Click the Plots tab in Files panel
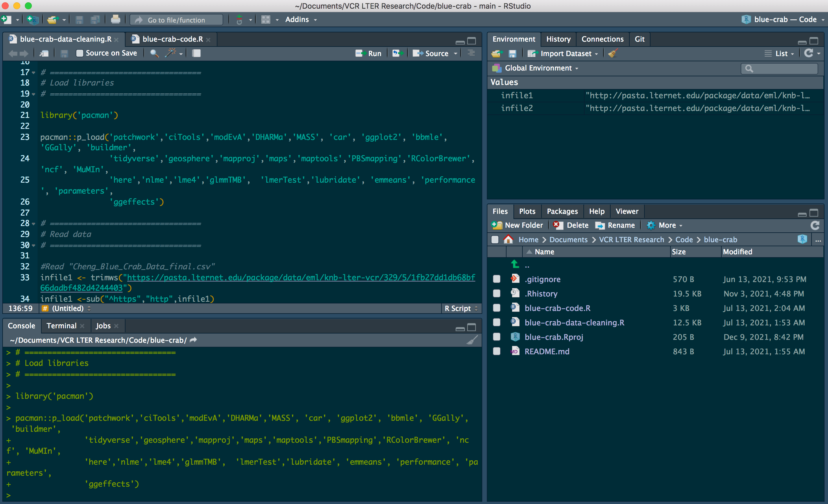The height and width of the screenshot is (504, 828). (x=527, y=211)
